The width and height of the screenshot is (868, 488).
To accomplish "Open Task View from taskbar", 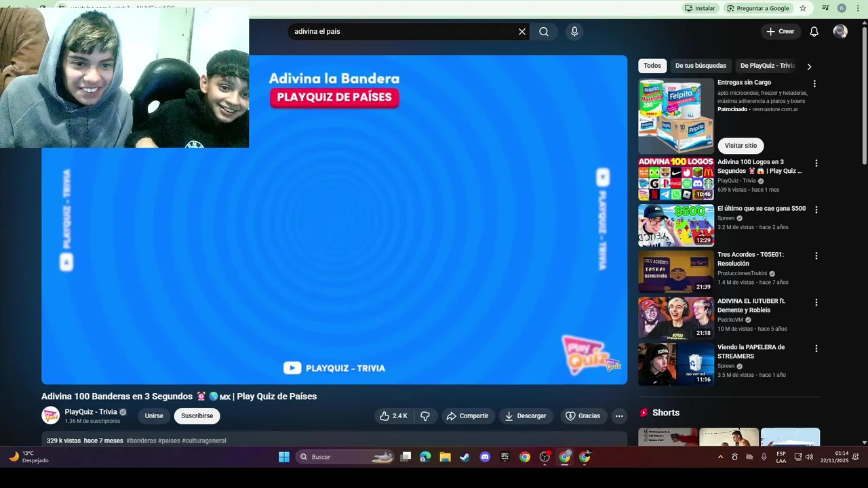I will 406,457.
